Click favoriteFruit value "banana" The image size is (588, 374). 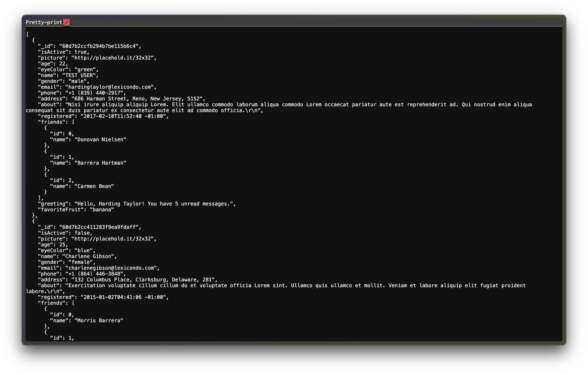pos(102,210)
